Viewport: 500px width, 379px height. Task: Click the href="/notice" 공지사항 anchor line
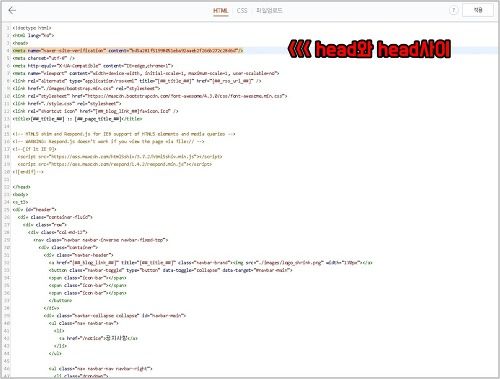(x=98, y=338)
